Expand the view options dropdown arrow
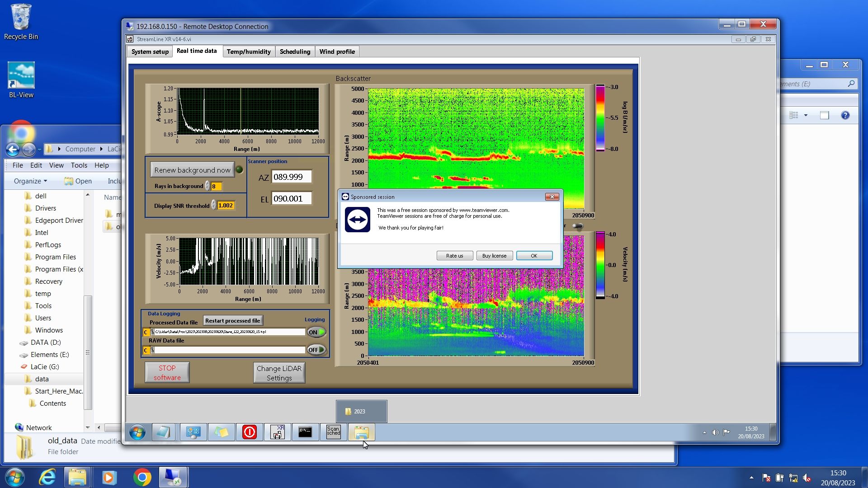 pyautogui.click(x=806, y=115)
